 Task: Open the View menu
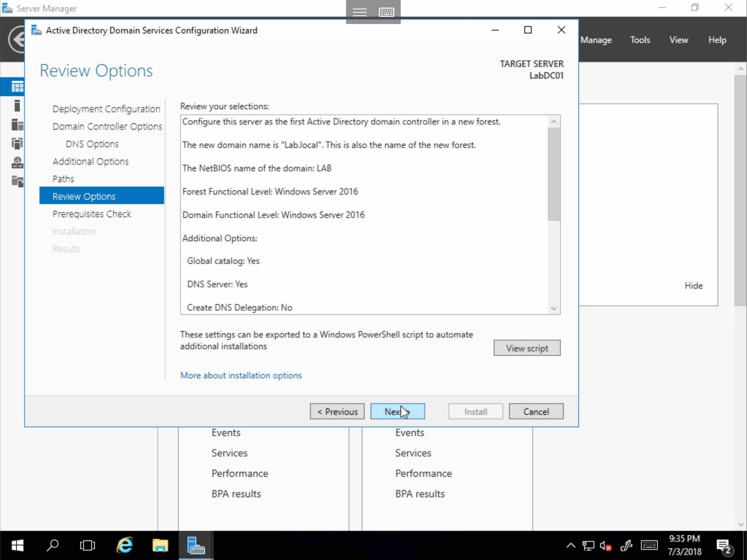(x=679, y=40)
